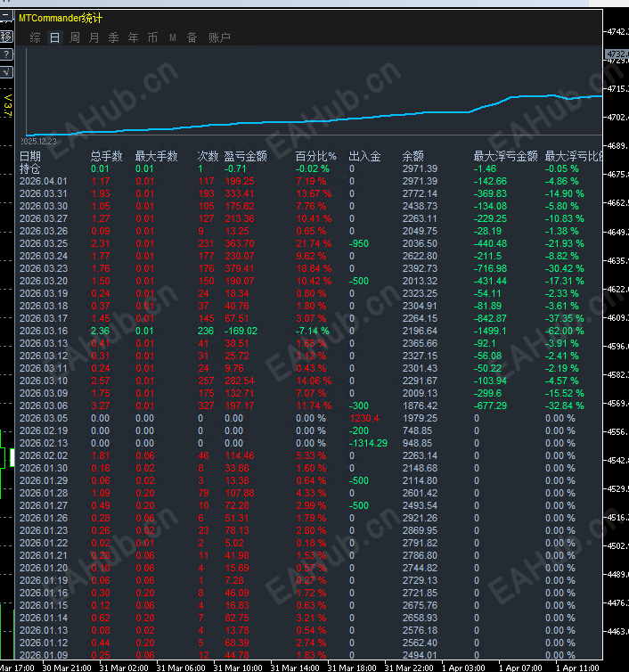Open the 账户 account tab
This screenshot has width=629, height=672.
(219, 37)
